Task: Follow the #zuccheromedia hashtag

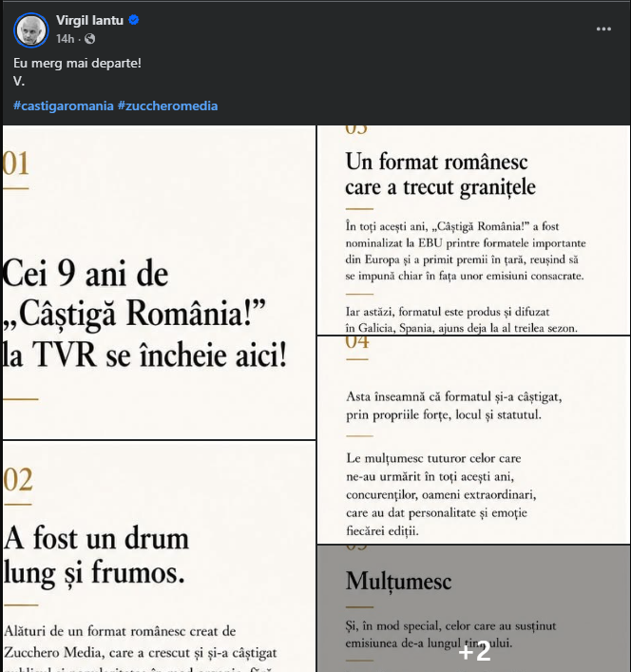Action: point(167,106)
